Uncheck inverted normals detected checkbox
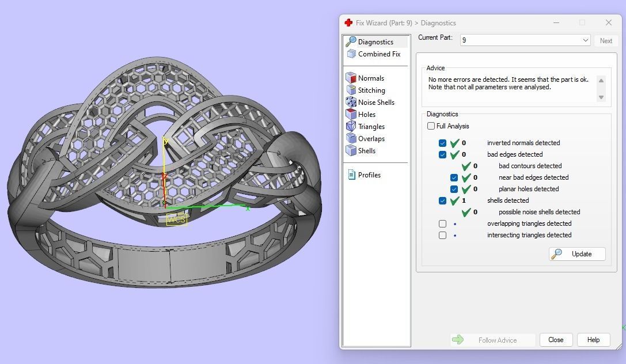 (442, 143)
